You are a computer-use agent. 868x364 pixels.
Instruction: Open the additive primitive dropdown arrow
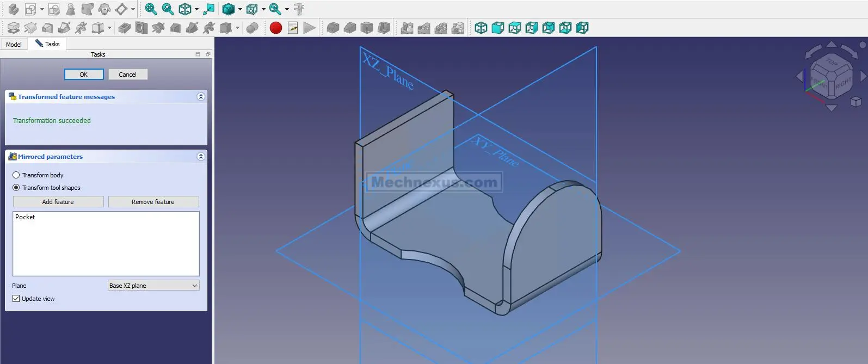[x=109, y=28]
